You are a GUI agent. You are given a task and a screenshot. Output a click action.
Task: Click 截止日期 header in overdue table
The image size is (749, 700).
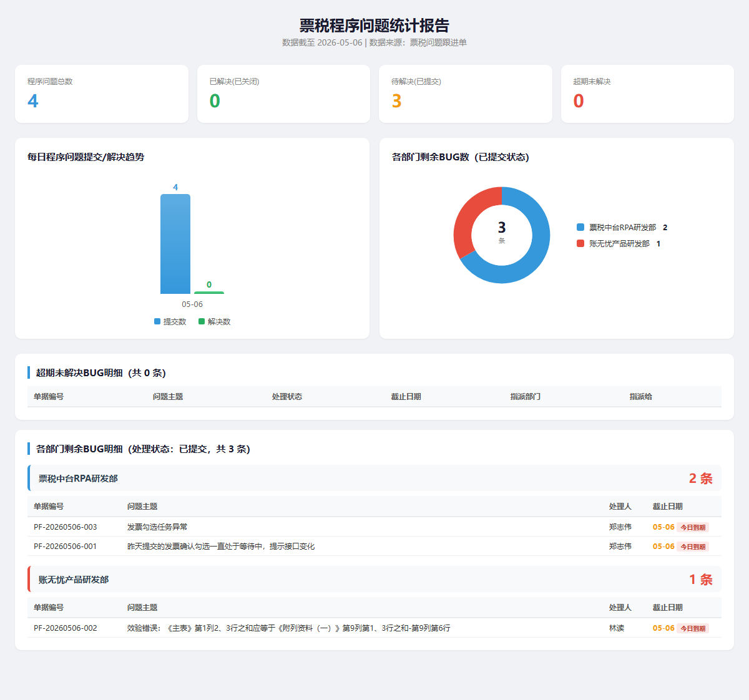click(406, 396)
